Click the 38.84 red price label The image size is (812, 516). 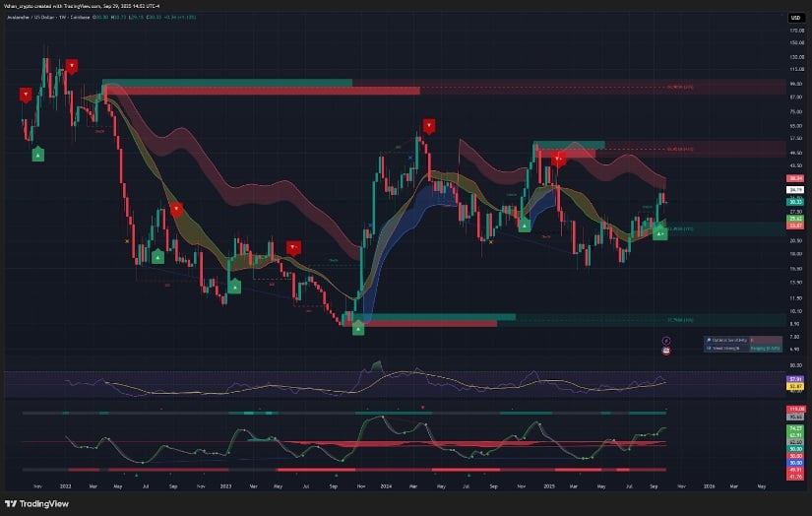click(795, 178)
